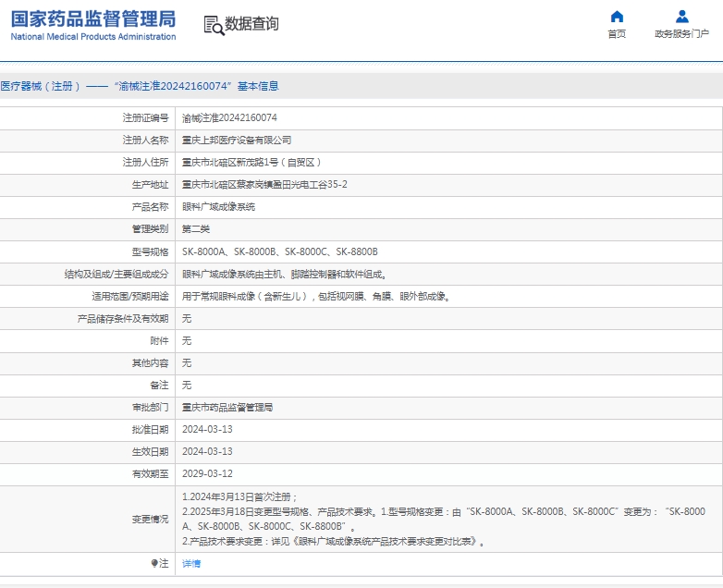723x588 pixels.
Task: Click the 变更情况 label
Action: [x=151, y=520]
